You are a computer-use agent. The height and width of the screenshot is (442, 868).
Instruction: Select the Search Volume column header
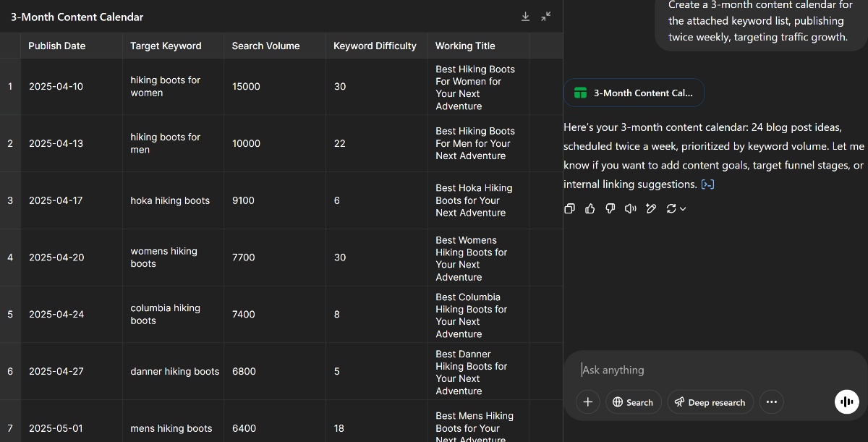[x=275, y=46]
